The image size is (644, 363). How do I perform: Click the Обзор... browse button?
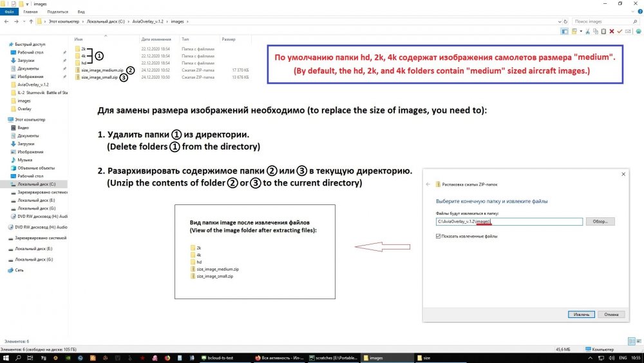click(600, 222)
